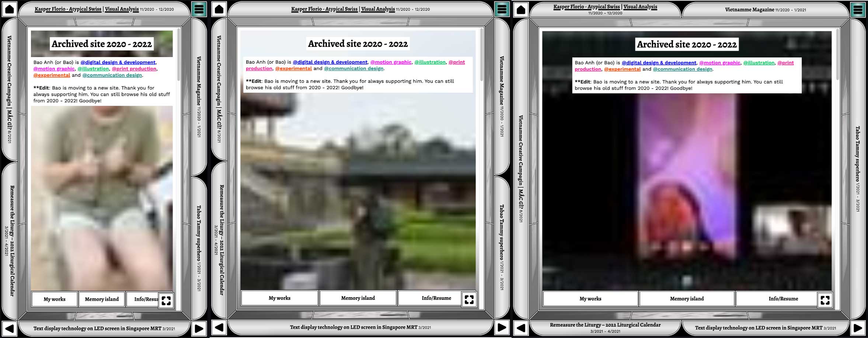The image size is (868, 338).
Task: Click the home icon in the leftmost layout
Action: (10, 9)
